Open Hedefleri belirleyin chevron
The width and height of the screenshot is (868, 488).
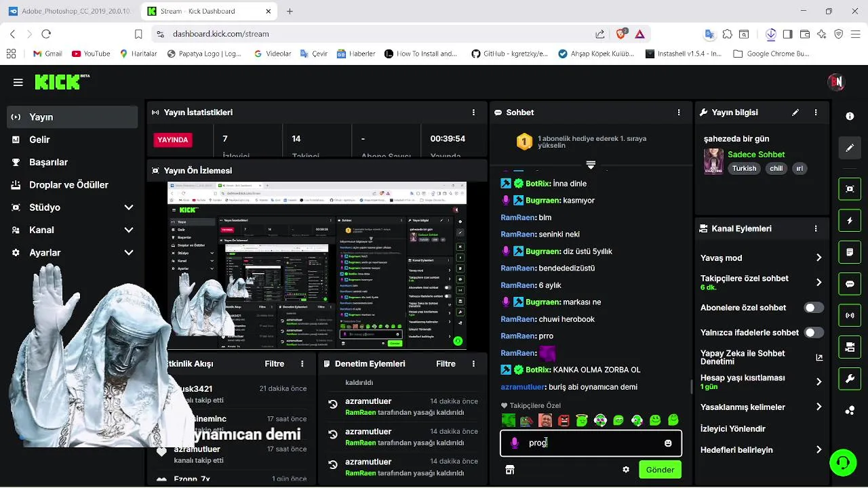[818, 450]
